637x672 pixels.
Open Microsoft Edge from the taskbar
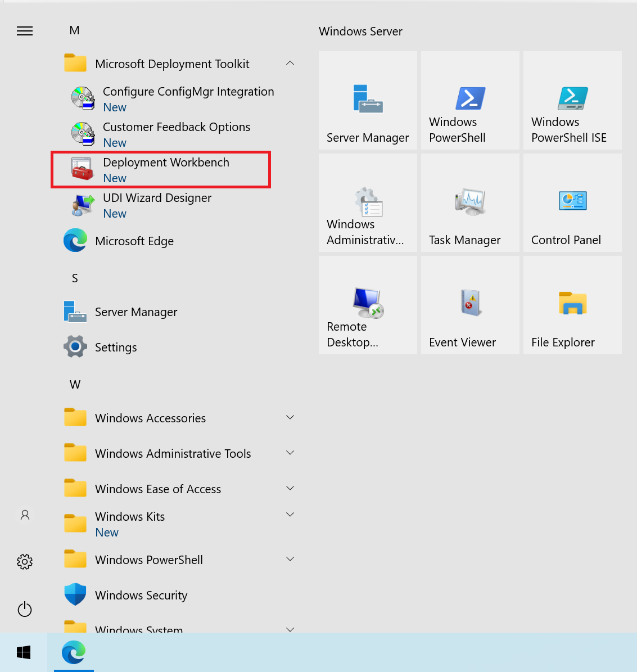74,653
